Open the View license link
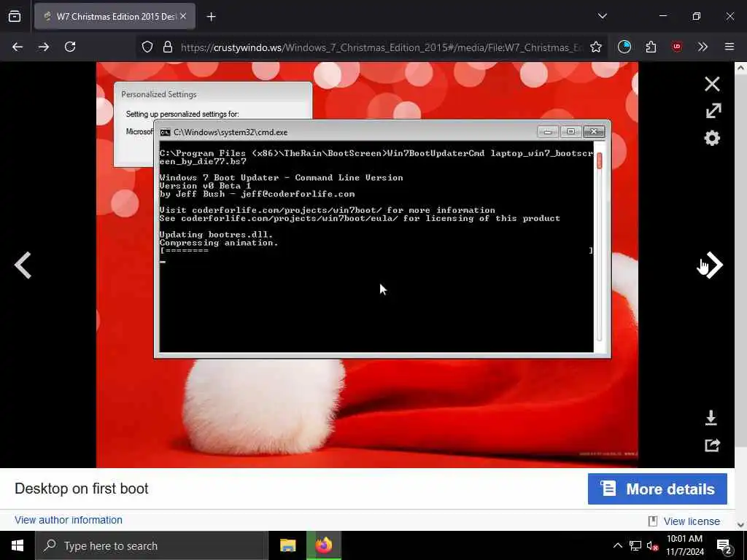This screenshot has width=747, height=560. pyautogui.click(x=692, y=521)
